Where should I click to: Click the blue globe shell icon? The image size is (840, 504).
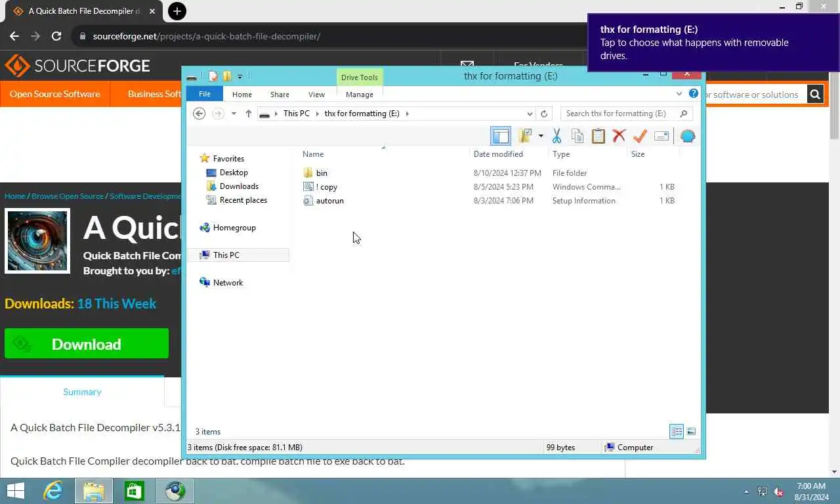[x=687, y=136]
